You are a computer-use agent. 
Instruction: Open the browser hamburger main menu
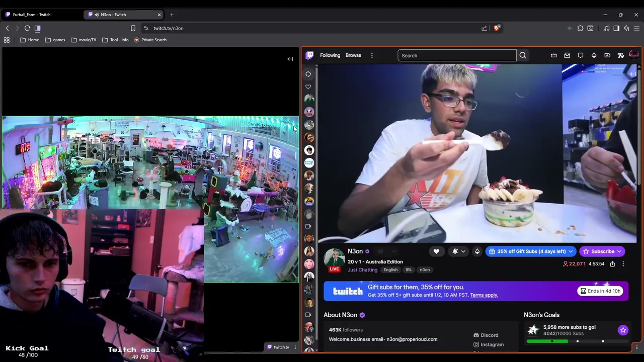coord(636,28)
